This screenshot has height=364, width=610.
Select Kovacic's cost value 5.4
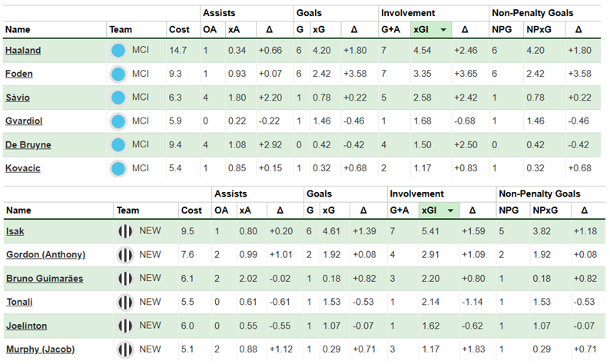coord(175,168)
